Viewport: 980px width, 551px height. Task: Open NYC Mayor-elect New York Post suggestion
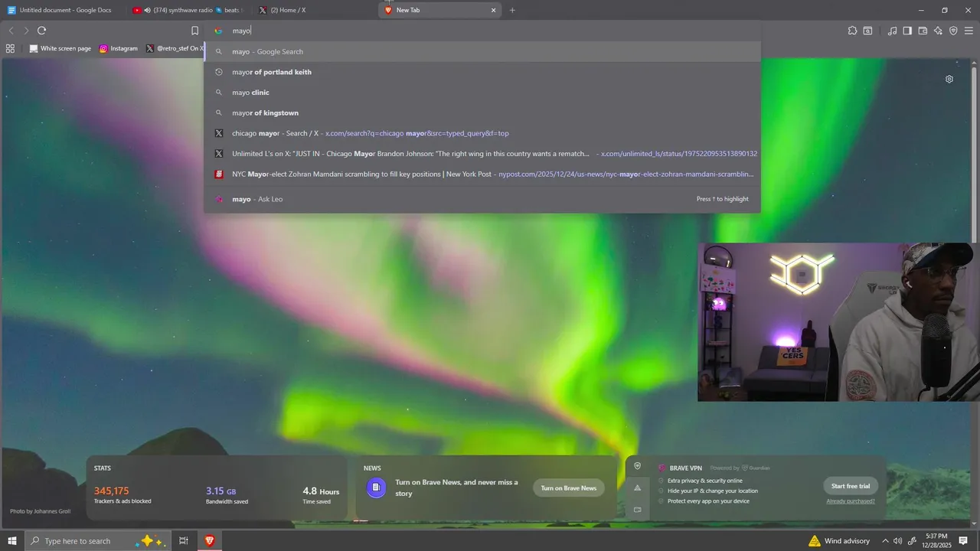(x=482, y=174)
